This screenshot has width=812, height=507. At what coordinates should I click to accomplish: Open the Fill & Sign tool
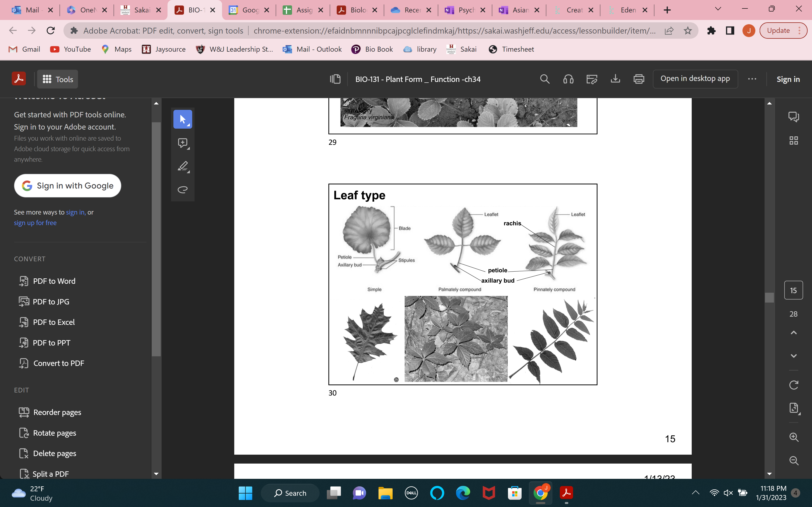(x=592, y=79)
